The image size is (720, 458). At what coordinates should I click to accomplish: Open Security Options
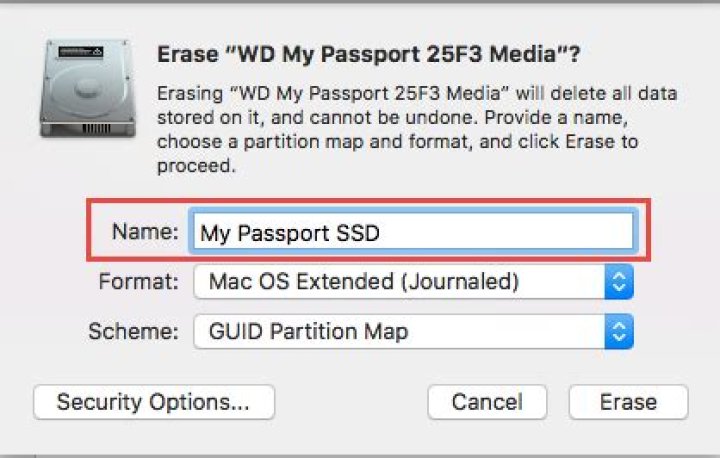tap(153, 402)
